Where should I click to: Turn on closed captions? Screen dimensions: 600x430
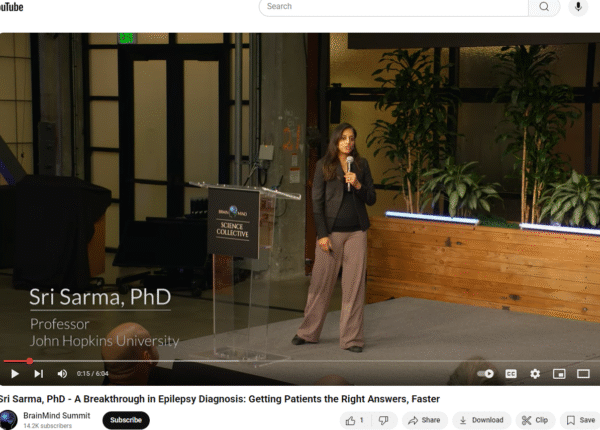pos(511,374)
